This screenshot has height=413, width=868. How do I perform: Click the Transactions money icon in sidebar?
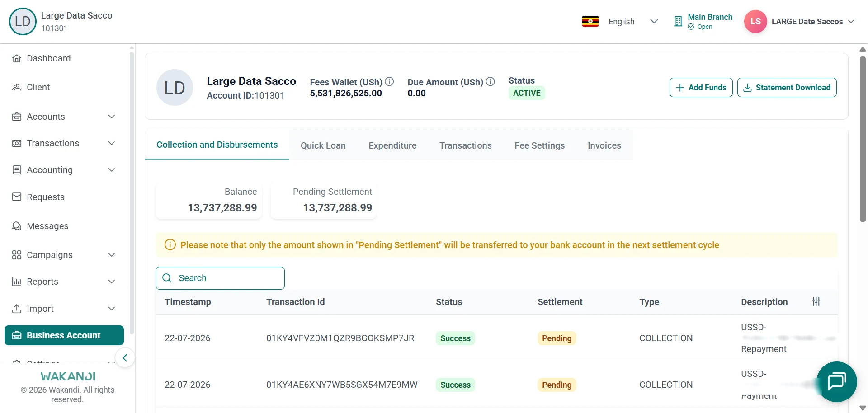tap(17, 143)
